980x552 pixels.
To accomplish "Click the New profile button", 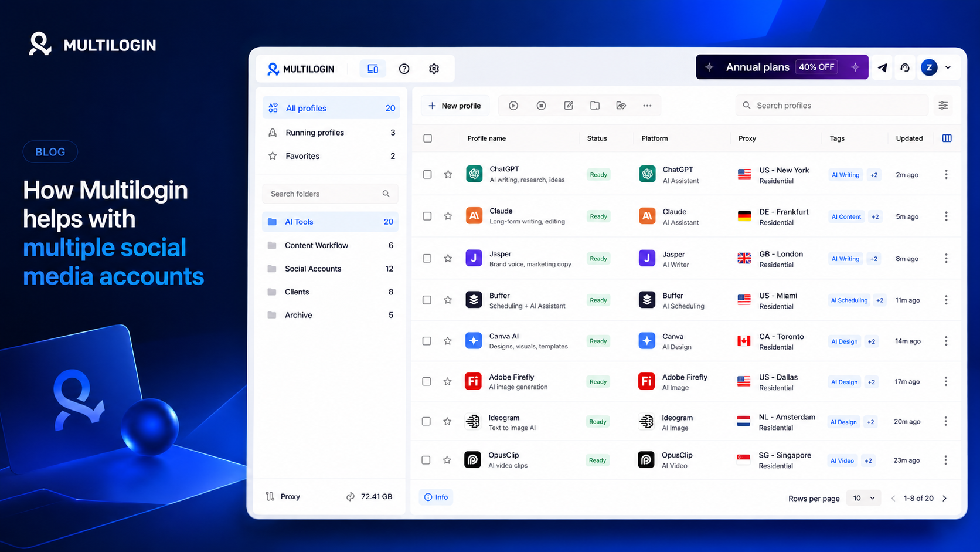I will tap(455, 106).
